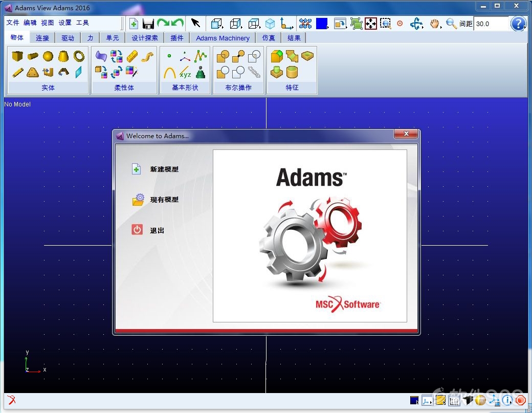The width and height of the screenshot is (532, 413).
Task: Select the polyline tool
Action: [201, 56]
